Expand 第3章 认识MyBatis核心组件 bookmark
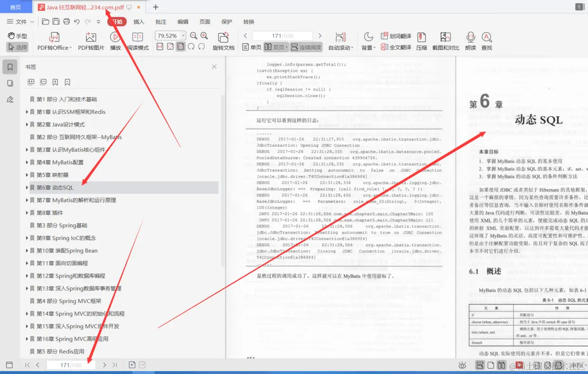 [x=27, y=150]
